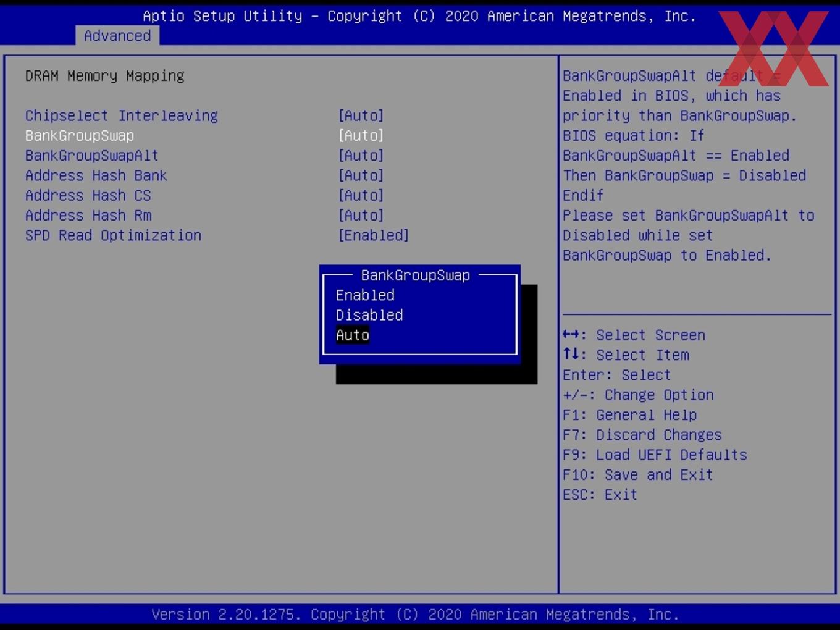
Task: Select the Address Hash Rm setting
Action: coord(88,216)
